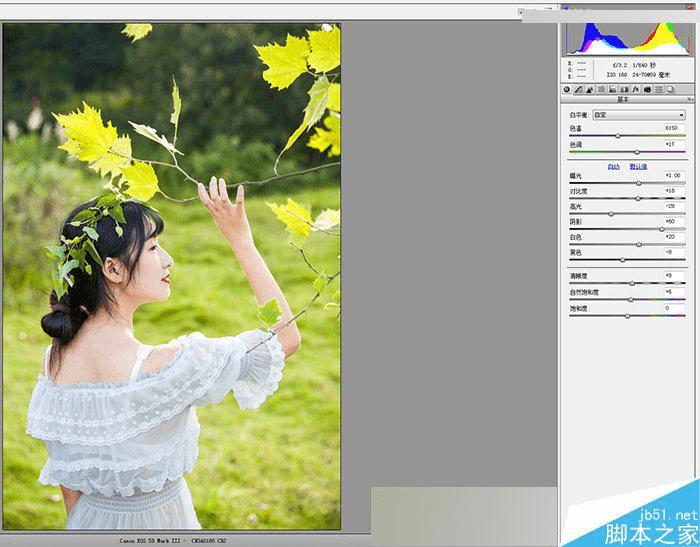This screenshot has width=700, height=547.
Task: Adjust the 饱和度 saturation slider
Action: pyautogui.click(x=627, y=316)
